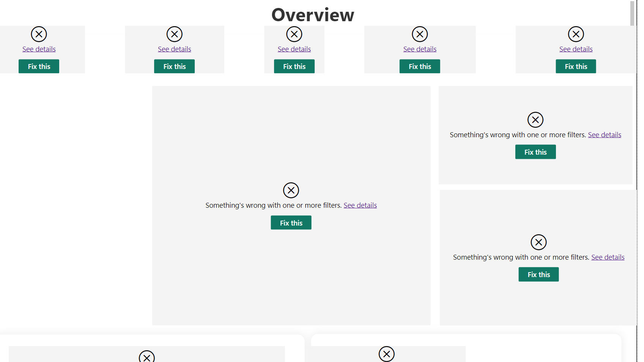Click Fix this in the leftmost top-row card
The width and height of the screenshot is (644, 362).
click(x=39, y=66)
